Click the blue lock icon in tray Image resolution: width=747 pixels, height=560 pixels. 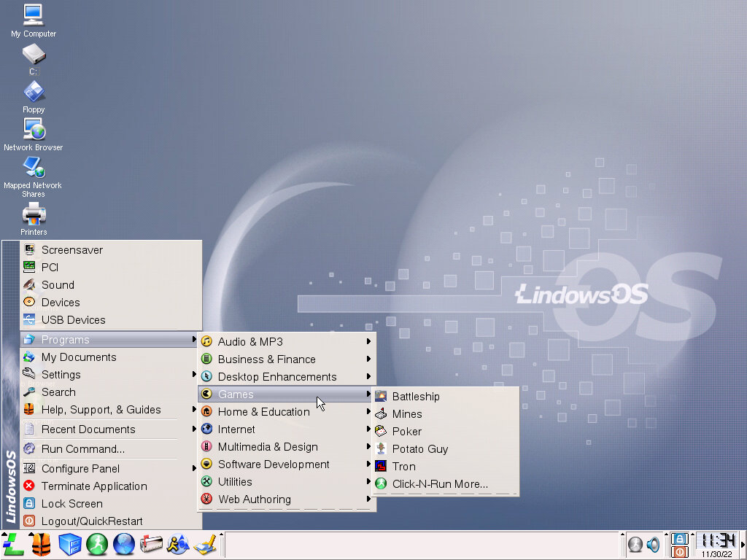[679, 538]
